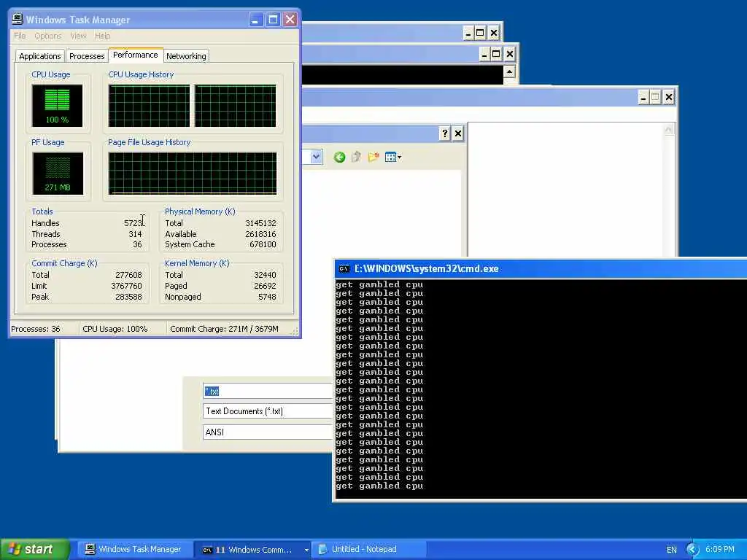Image resolution: width=747 pixels, height=560 pixels.
Task: Click the Kernel Memory Total value 32440
Action: tap(265, 275)
